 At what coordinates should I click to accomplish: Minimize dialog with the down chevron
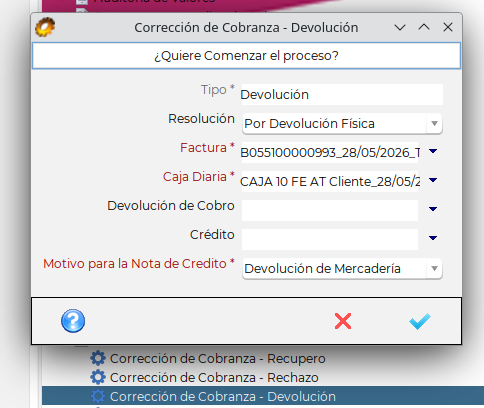click(400, 27)
